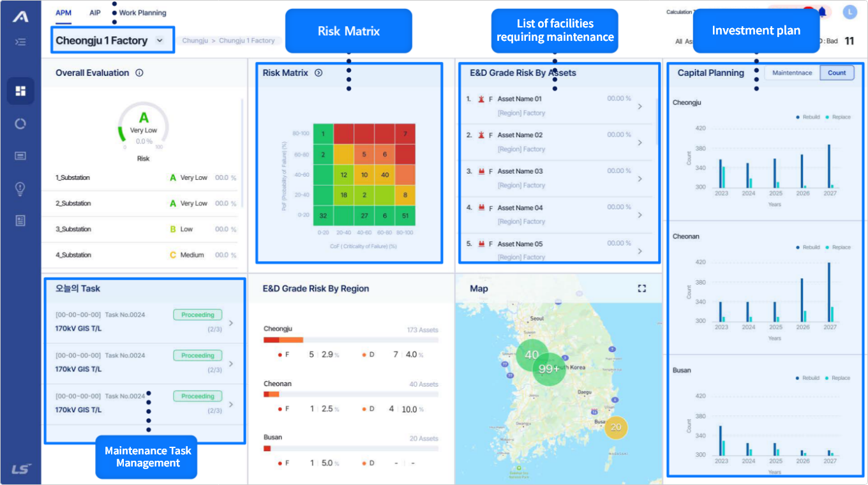Click the red risk matrix cell with 7
Screen dimensions: 868x485
point(405,133)
